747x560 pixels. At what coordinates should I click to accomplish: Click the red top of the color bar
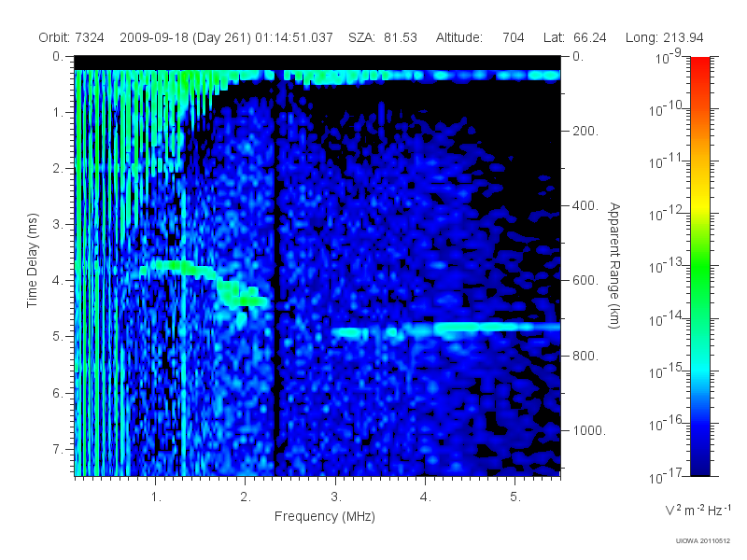699,64
